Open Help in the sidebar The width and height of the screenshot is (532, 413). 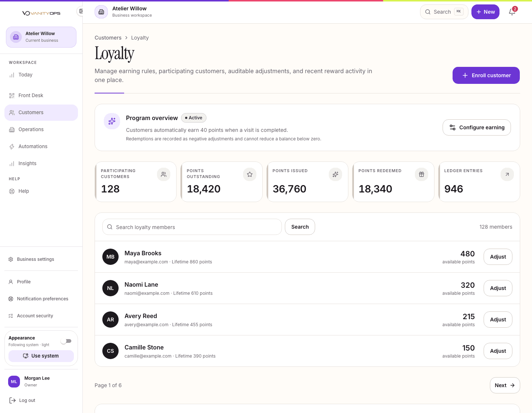tap(41, 191)
